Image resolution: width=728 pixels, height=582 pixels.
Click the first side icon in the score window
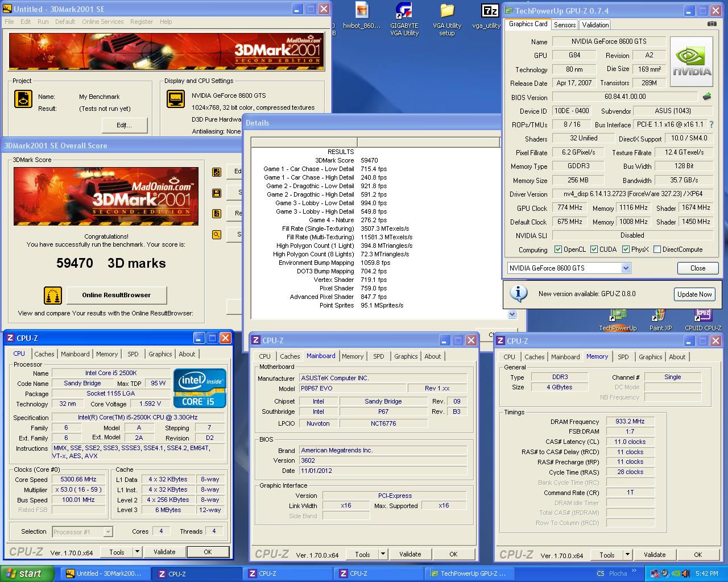coord(217,172)
